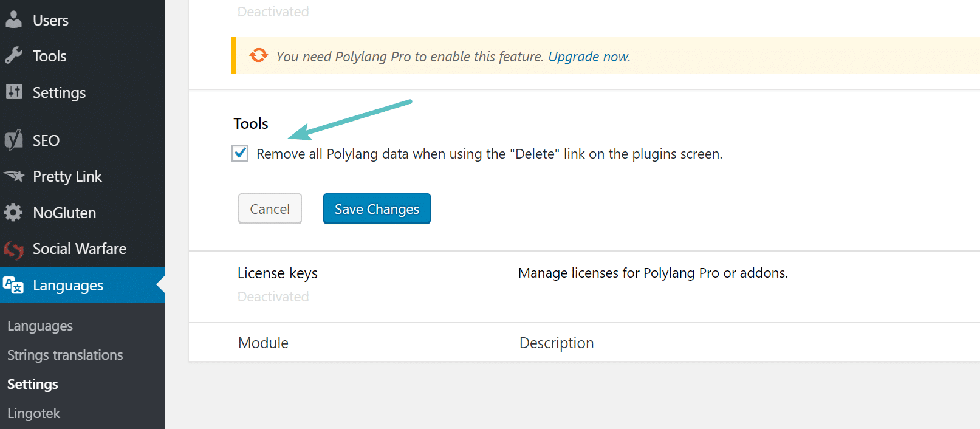Click the Users icon in the sidebar

[13, 19]
